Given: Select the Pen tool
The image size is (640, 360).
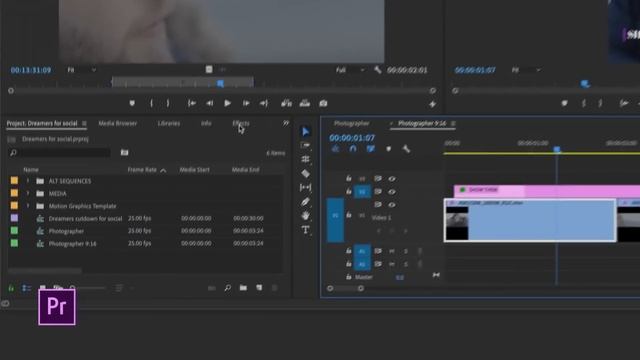Looking at the screenshot, I should point(305,202).
